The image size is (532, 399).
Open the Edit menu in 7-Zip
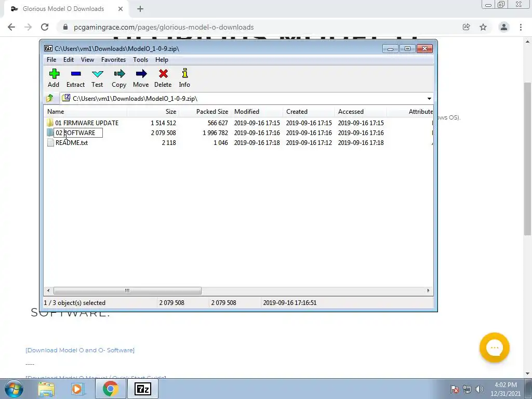pos(69,60)
